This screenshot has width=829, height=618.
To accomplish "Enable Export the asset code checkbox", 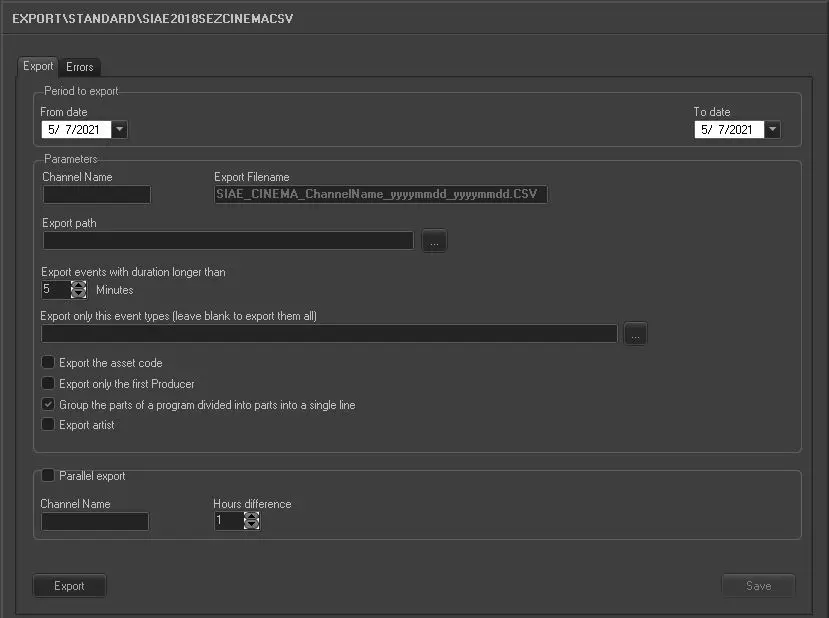I will [48, 363].
